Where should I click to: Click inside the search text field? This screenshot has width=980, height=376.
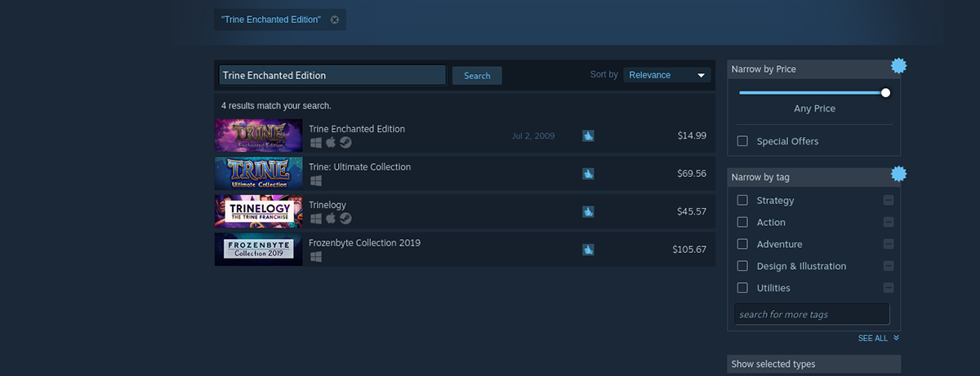332,75
